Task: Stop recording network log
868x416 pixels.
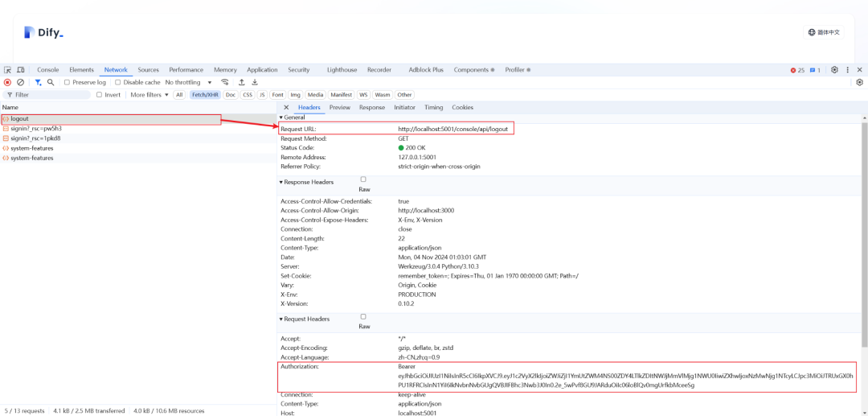Action: [x=7, y=82]
